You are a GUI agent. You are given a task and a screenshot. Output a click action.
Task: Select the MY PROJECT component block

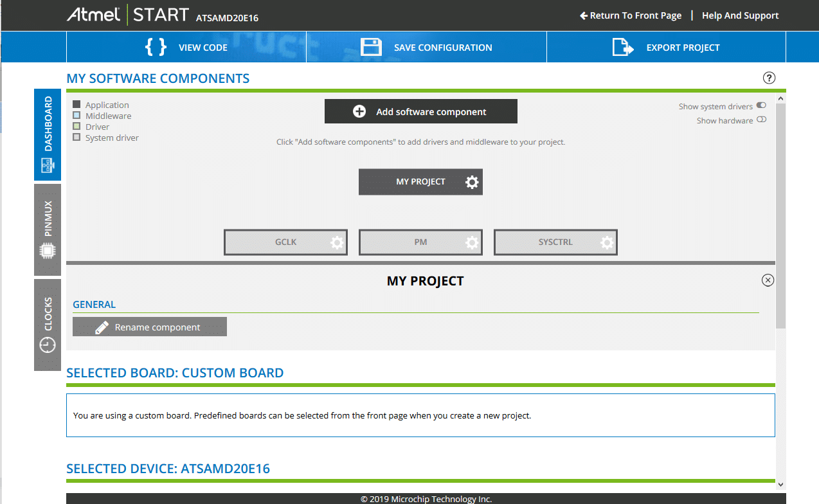(x=420, y=182)
